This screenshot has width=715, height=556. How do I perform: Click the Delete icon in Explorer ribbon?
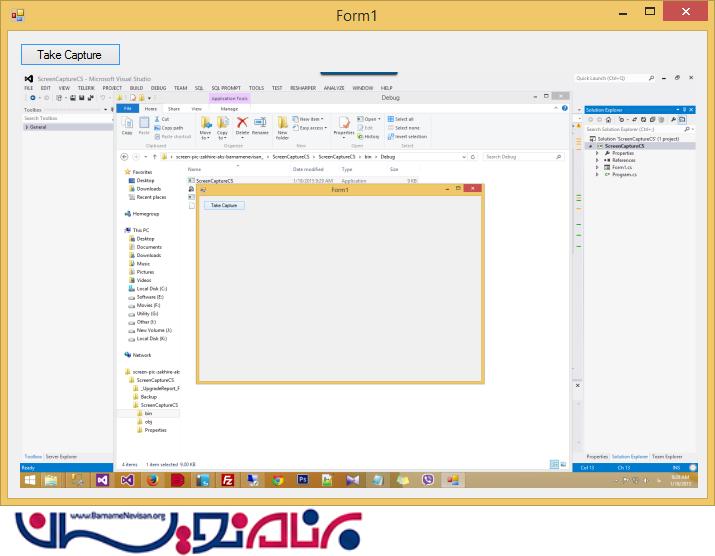[242, 124]
